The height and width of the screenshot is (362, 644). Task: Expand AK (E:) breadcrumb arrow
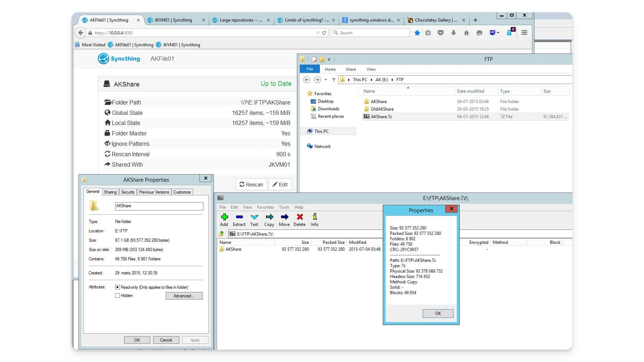[x=392, y=80]
